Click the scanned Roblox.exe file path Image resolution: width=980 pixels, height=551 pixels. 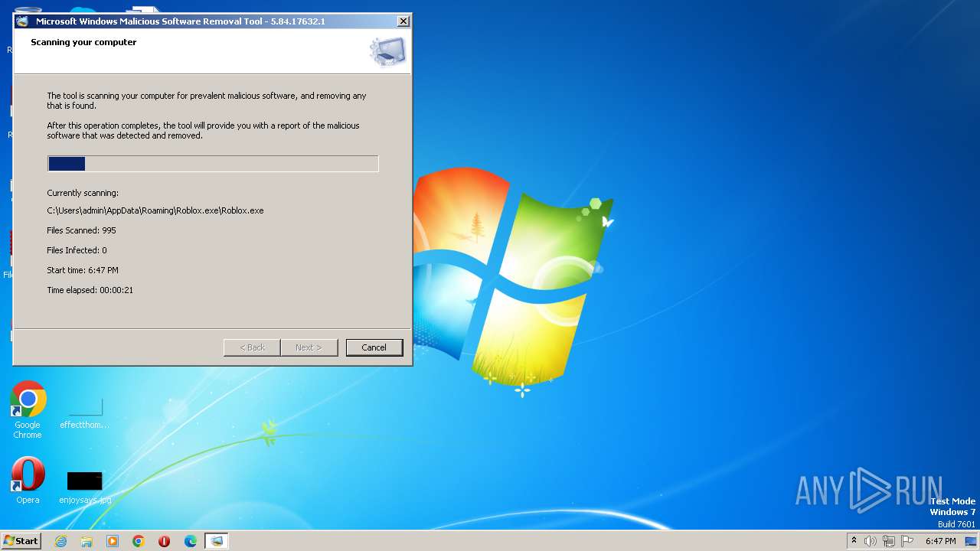tap(155, 210)
